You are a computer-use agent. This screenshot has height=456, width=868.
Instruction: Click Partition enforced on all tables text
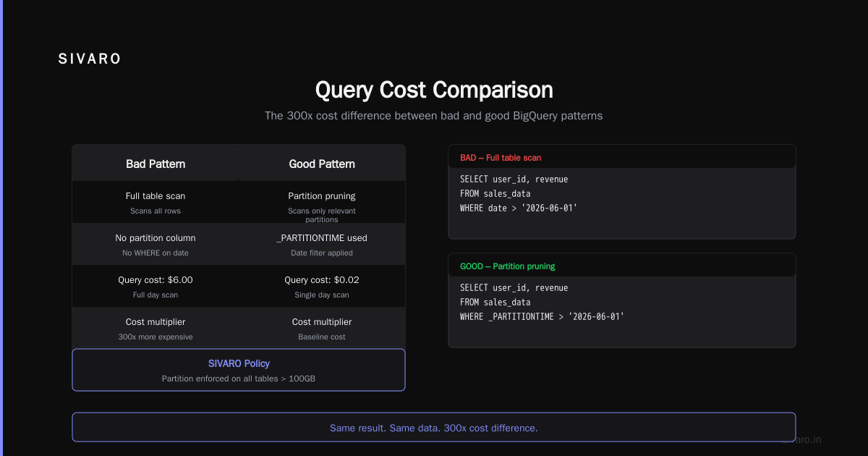click(x=239, y=379)
